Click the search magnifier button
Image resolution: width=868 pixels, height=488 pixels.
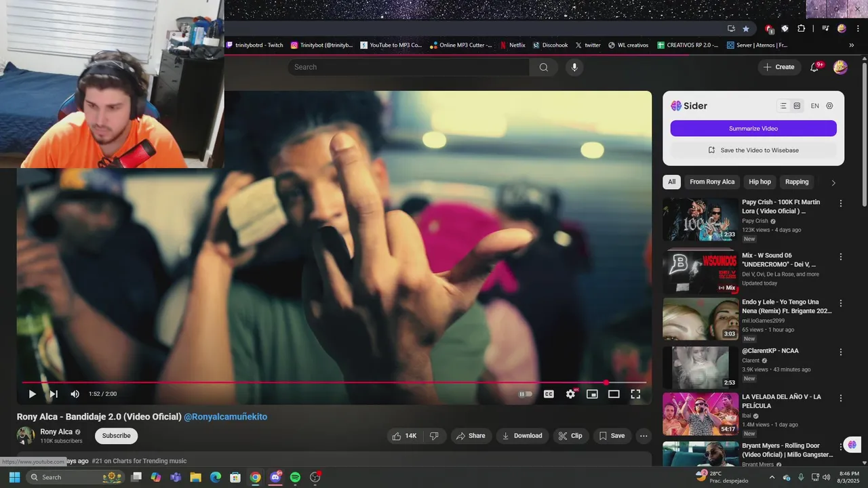544,67
